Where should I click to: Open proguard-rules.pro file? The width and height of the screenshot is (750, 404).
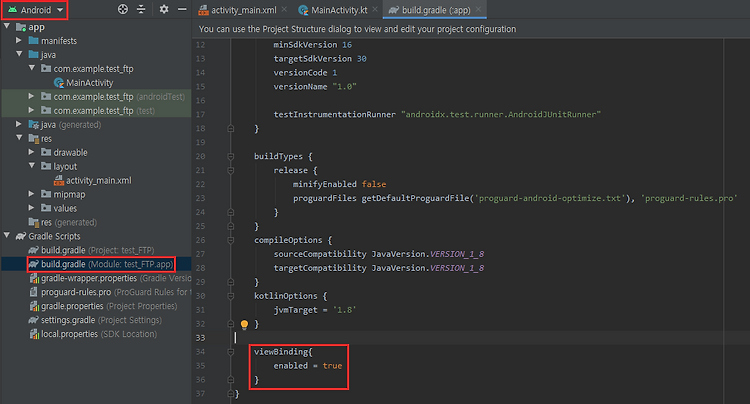pos(116,292)
